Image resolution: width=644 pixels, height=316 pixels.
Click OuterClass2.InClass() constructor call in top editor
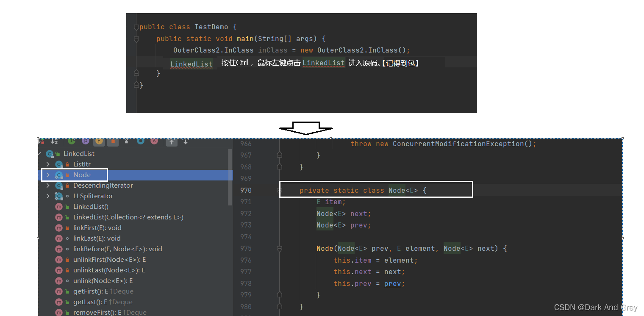361,50
